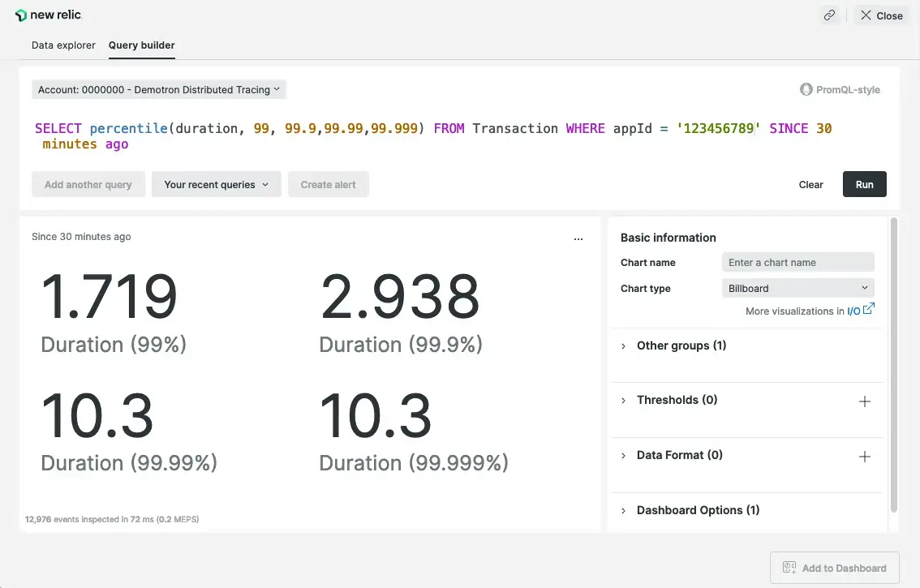The height and width of the screenshot is (588, 920).
Task: Expand the Dashboard Options section
Action: (x=698, y=510)
